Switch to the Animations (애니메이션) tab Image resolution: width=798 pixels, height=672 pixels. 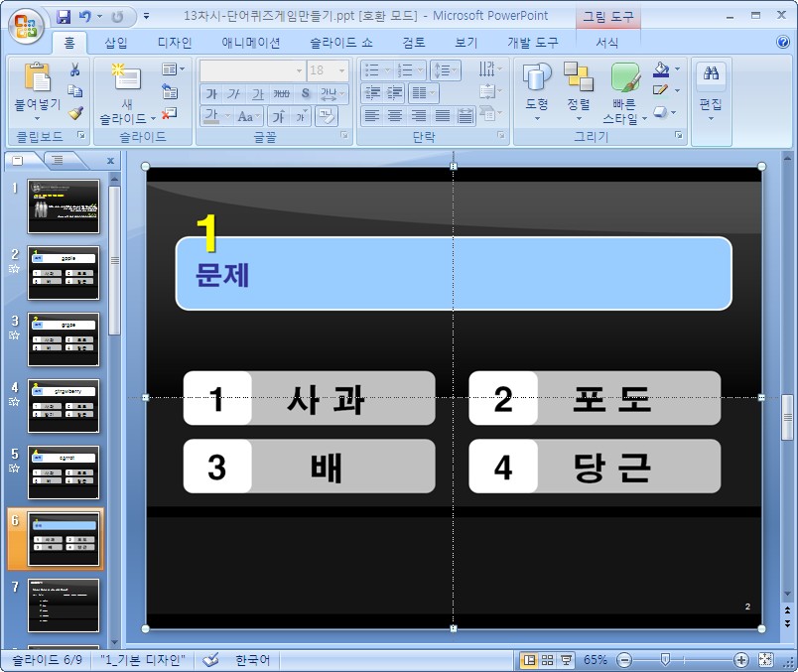click(250, 43)
